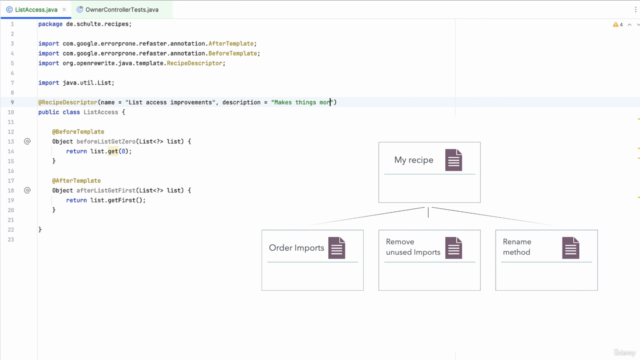This screenshot has width=640, height=360.
Task: Click the list.get(0) call
Action: tap(109, 151)
